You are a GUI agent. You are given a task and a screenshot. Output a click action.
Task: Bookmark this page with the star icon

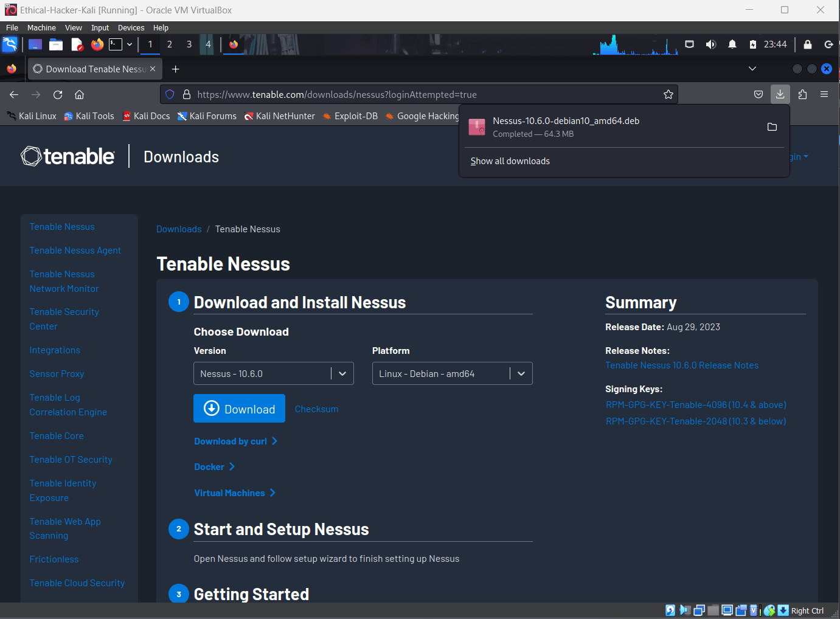tap(668, 94)
